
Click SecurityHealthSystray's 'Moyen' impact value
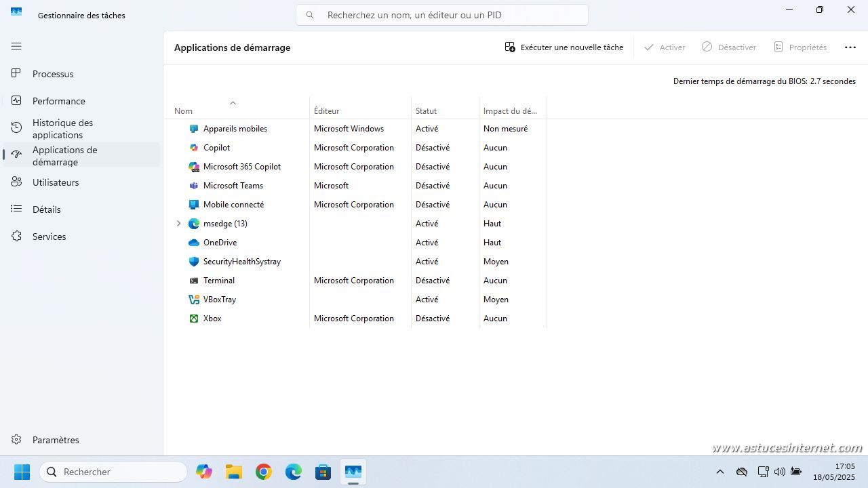(x=496, y=262)
